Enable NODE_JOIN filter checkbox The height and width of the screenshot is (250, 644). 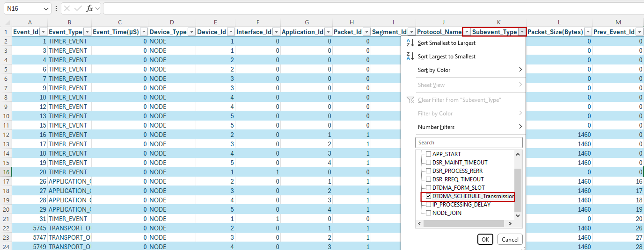429,213
